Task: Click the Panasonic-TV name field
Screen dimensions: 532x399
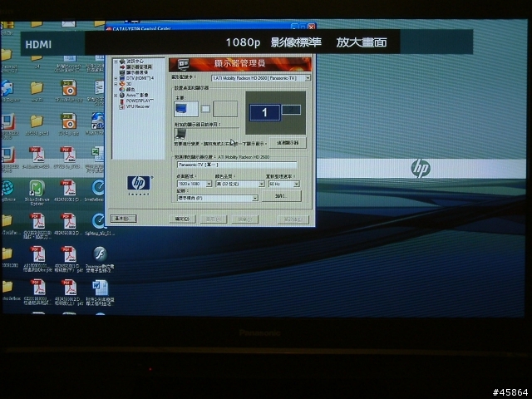Action: click(x=237, y=165)
